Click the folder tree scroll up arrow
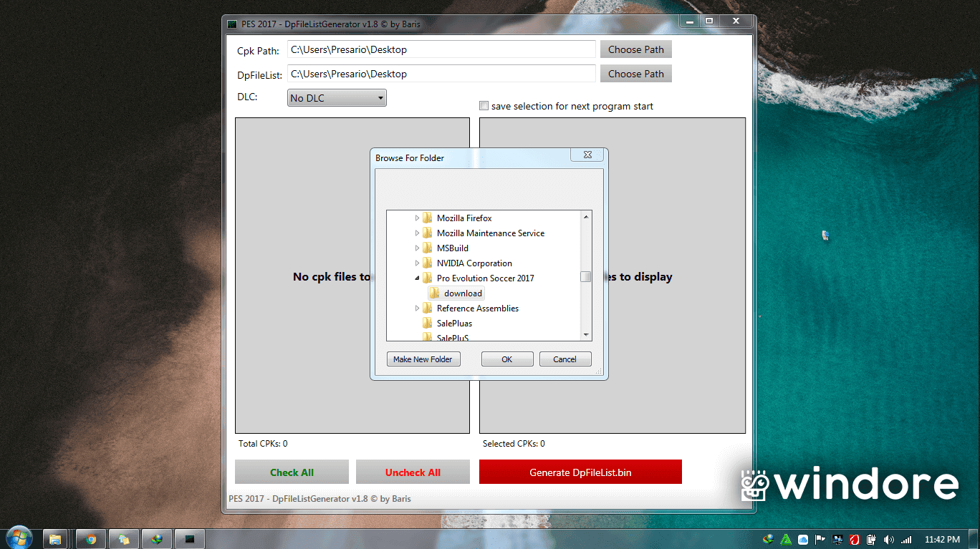The height and width of the screenshot is (549, 980). 586,217
